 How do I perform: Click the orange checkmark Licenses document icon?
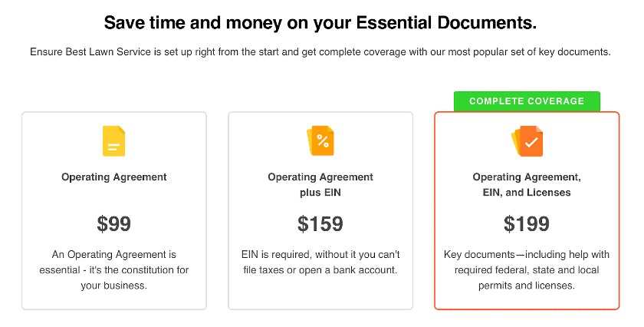point(527,141)
